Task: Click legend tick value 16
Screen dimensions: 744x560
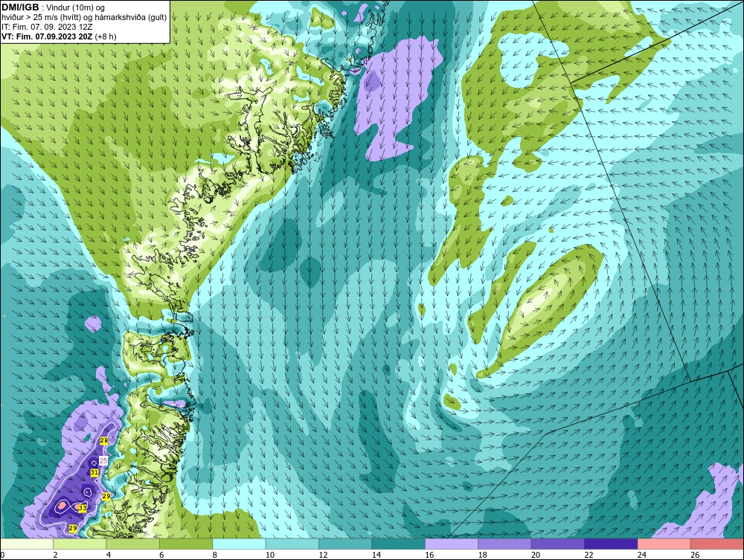Action: click(x=429, y=555)
